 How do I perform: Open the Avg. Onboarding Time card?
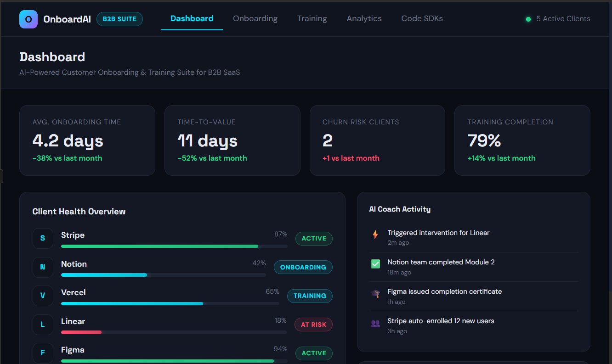tap(87, 140)
